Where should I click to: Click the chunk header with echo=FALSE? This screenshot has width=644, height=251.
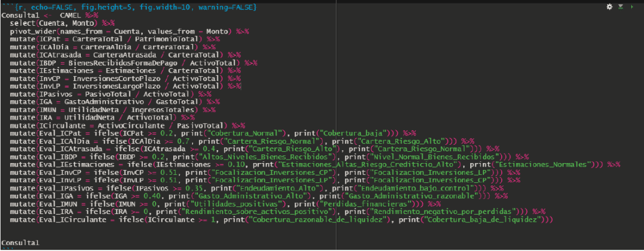pyautogui.click(x=129, y=6)
